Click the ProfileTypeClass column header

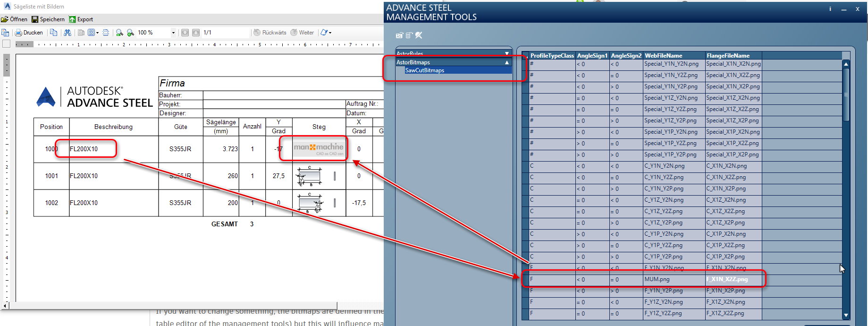point(552,56)
